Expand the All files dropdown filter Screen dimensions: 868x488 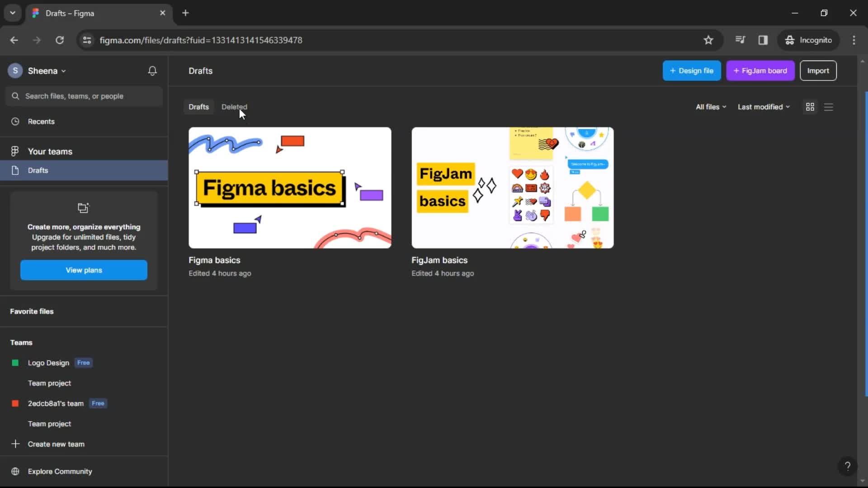click(711, 107)
